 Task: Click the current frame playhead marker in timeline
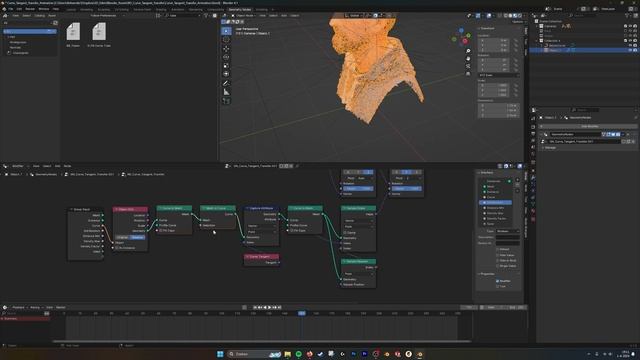(302, 313)
